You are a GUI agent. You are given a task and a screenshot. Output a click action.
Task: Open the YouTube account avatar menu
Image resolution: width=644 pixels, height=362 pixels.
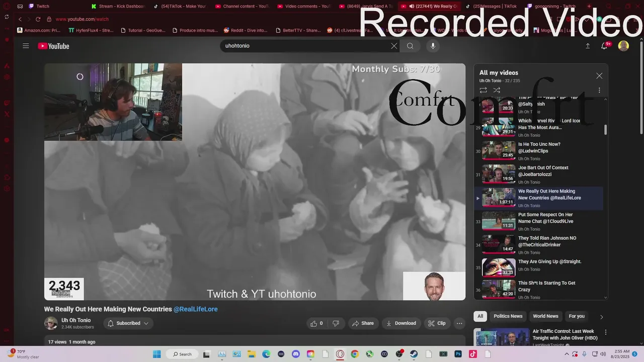click(x=623, y=46)
